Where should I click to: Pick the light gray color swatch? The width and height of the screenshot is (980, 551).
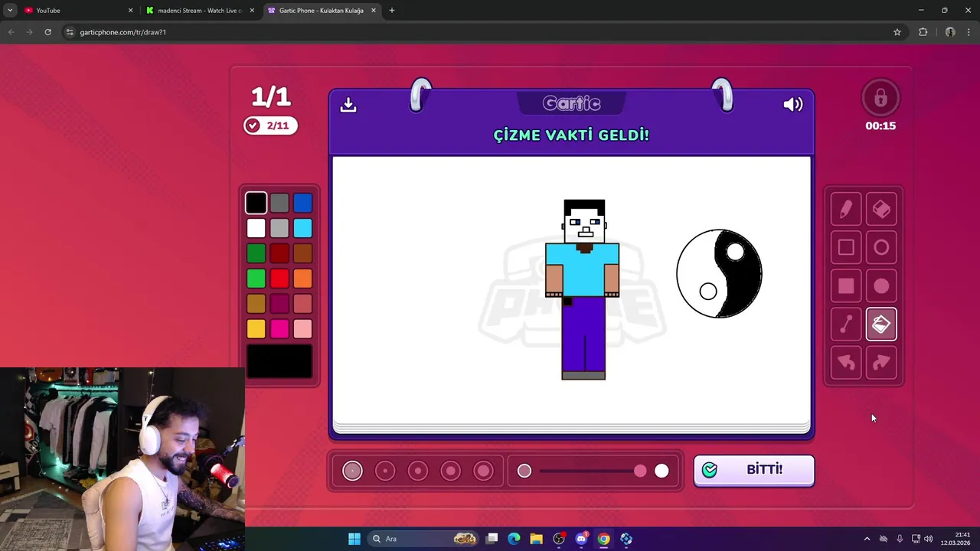tap(279, 228)
